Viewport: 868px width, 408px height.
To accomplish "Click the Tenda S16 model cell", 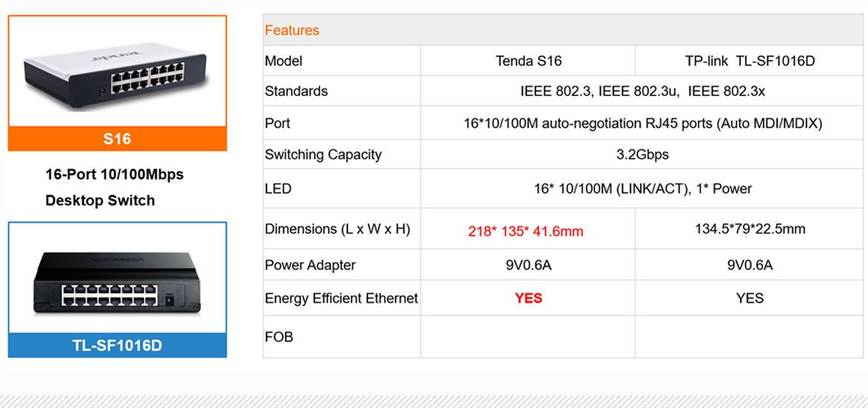I will [528, 61].
